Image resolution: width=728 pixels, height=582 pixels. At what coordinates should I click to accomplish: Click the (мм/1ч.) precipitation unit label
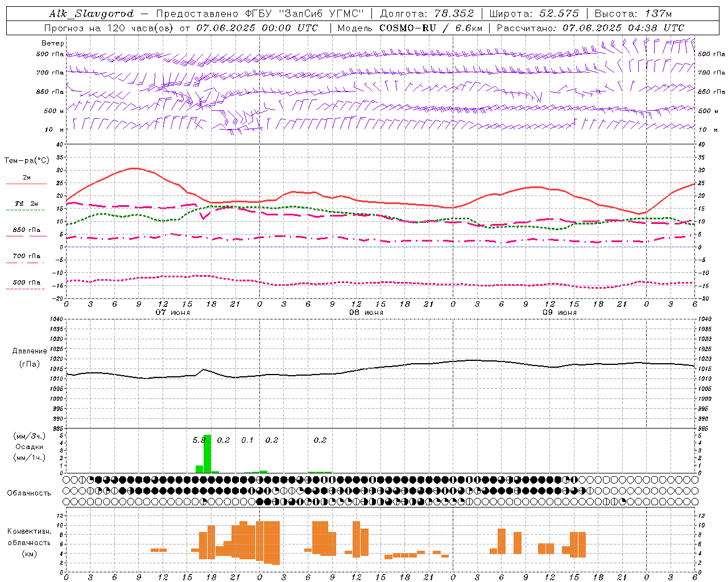coord(30,458)
